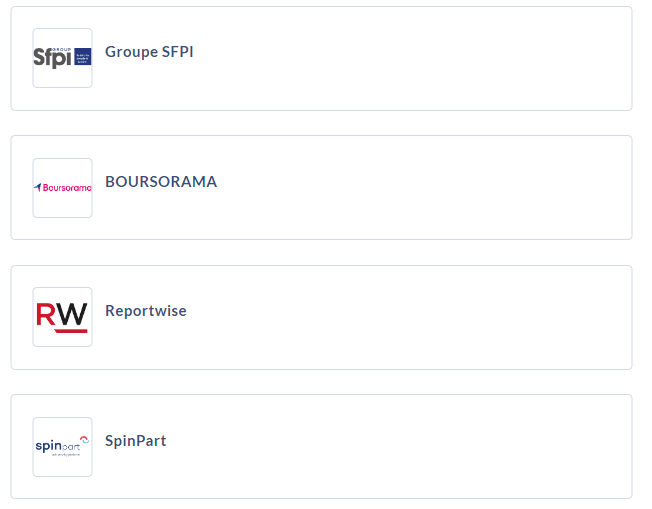Screen dimensions: 652x509
Task: Click the dark W letter in Reportwise logo
Action: point(72,315)
